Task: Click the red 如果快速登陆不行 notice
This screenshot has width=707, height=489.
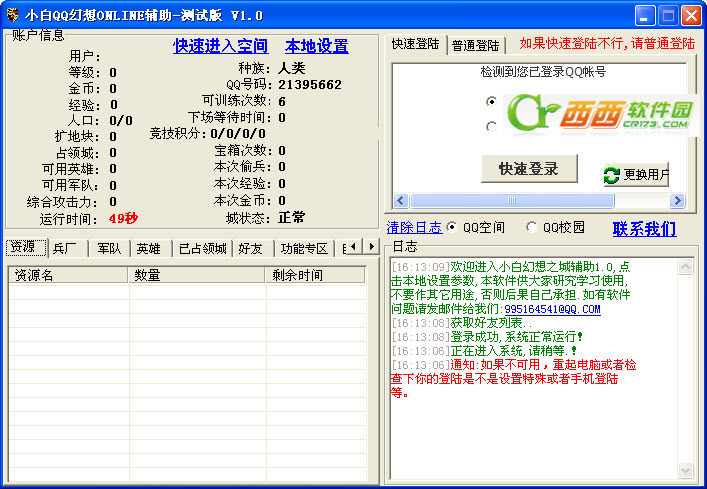Action: (607, 43)
